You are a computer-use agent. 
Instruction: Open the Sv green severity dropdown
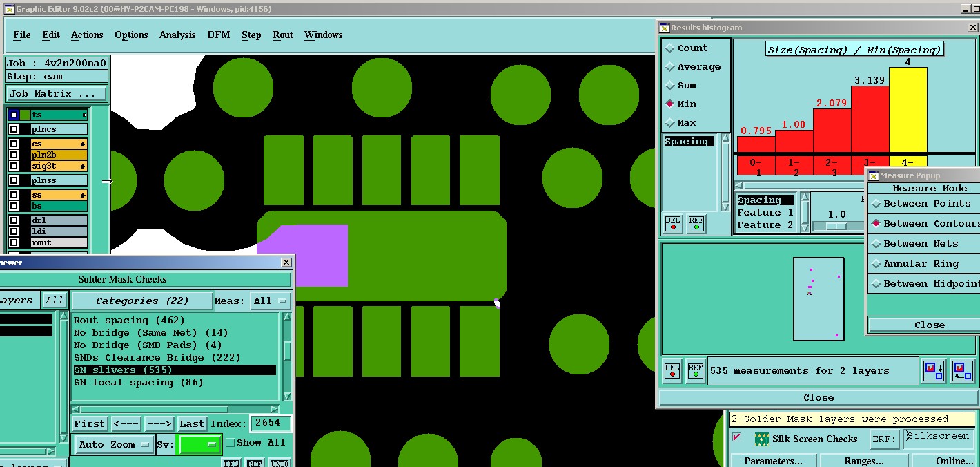click(x=199, y=445)
